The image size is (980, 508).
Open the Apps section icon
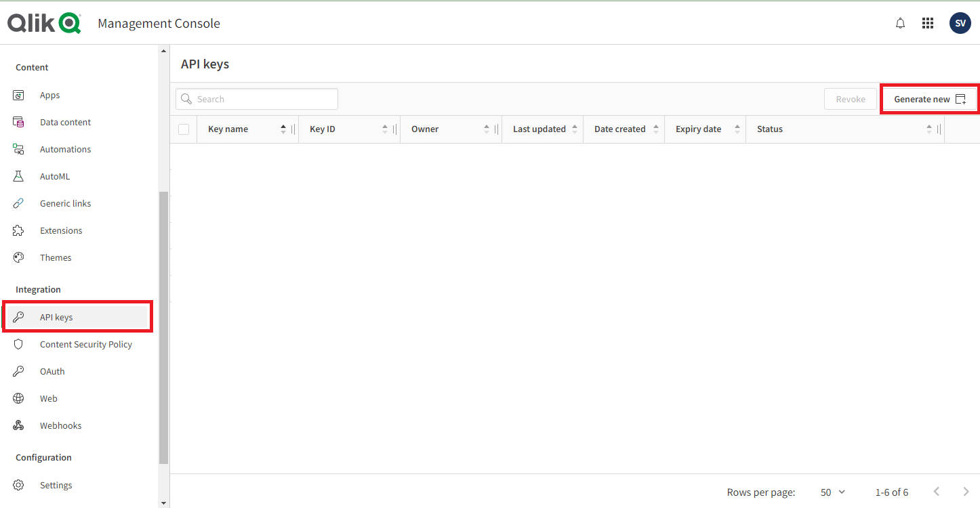click(x=18, y=95)
